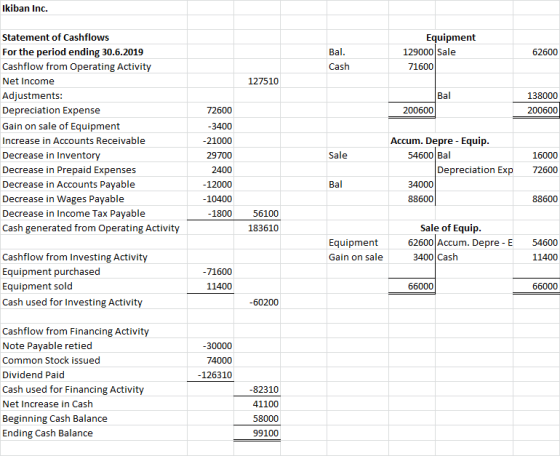Click 'Decrease in Income Tax Payable' label

tap(74, 214)
